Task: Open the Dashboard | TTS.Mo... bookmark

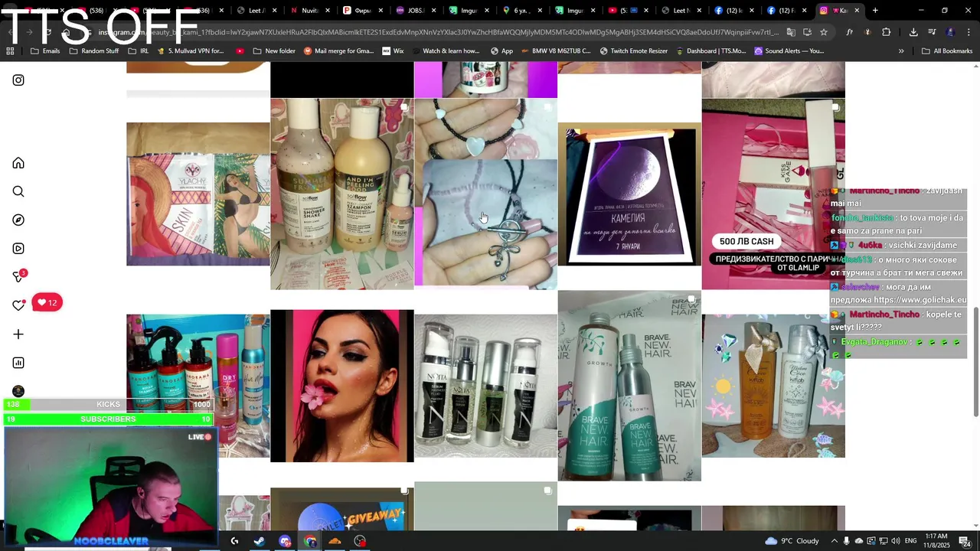Action: (x=710, y=51)
